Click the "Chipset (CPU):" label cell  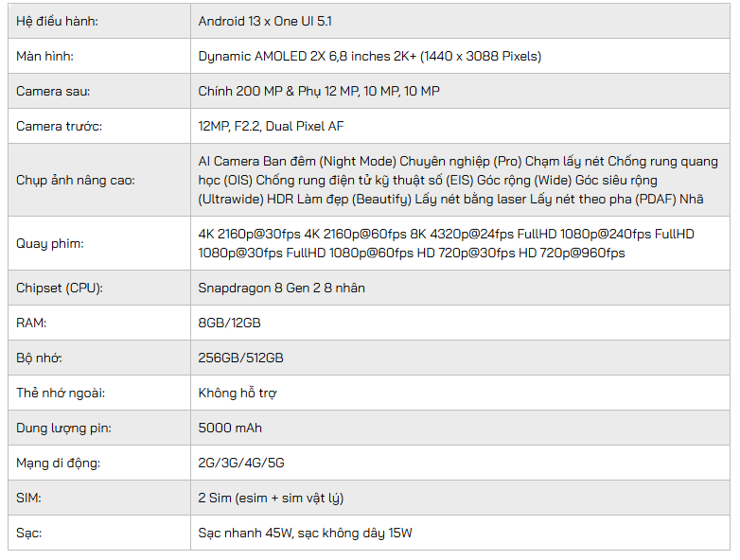click(x=60, y=288)
